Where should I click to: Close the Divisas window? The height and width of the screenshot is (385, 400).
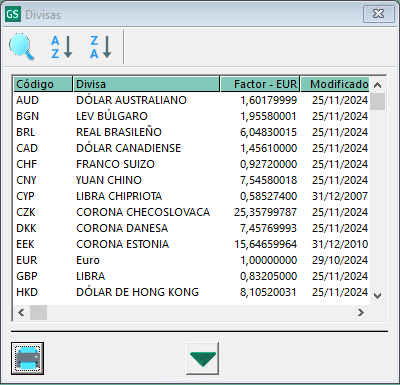click(378, 14)
